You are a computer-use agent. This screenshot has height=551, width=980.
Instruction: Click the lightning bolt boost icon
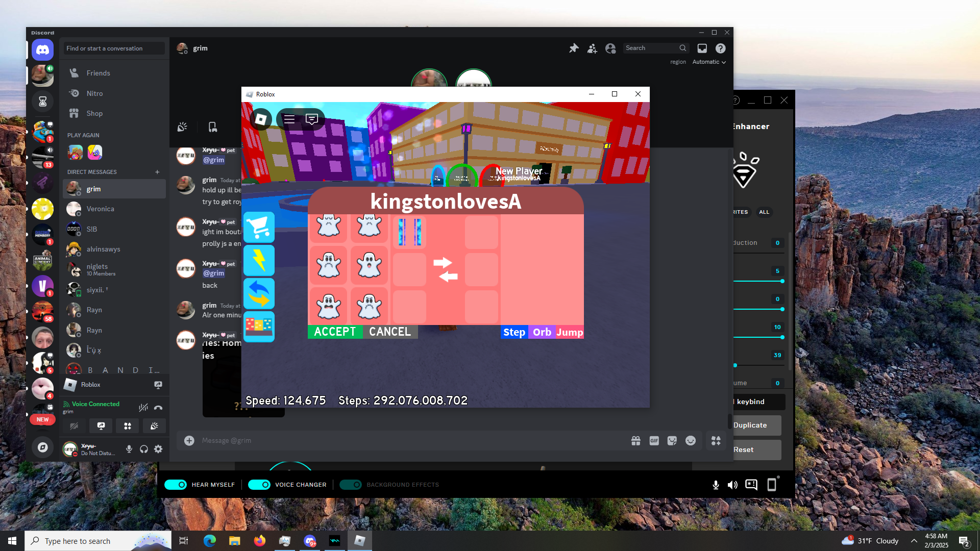[259, 261]
